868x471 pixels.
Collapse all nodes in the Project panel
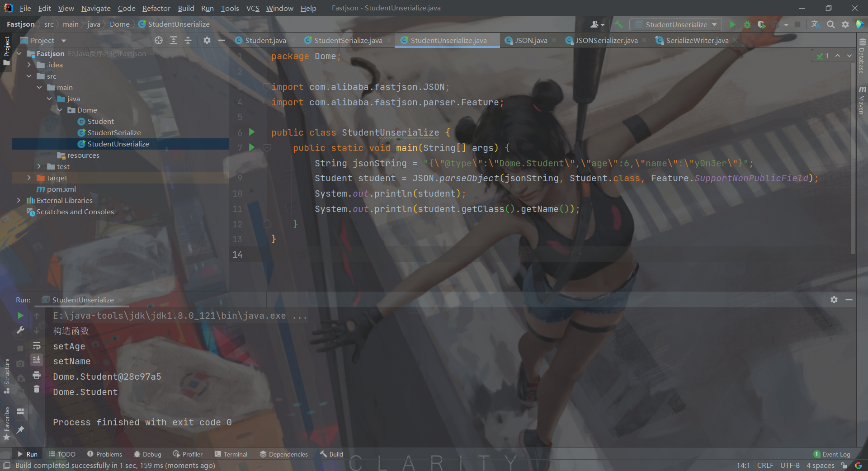click(x=188, y=40)
